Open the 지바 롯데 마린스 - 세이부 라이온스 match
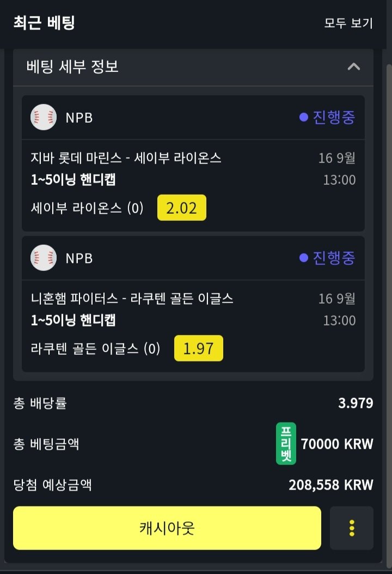The width and height of the screenshot is (392, 574). tap(126, 158)
